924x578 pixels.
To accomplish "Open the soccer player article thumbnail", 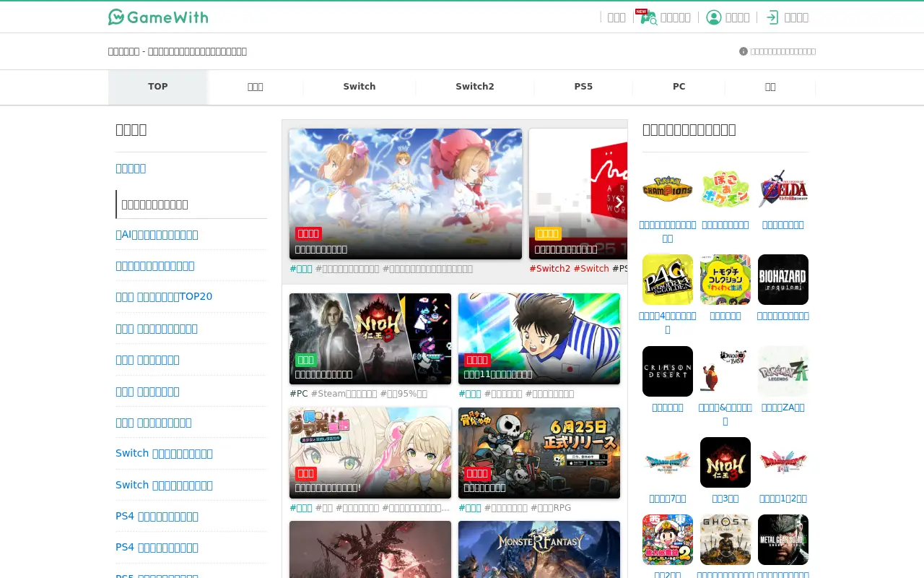I will 539,339.
